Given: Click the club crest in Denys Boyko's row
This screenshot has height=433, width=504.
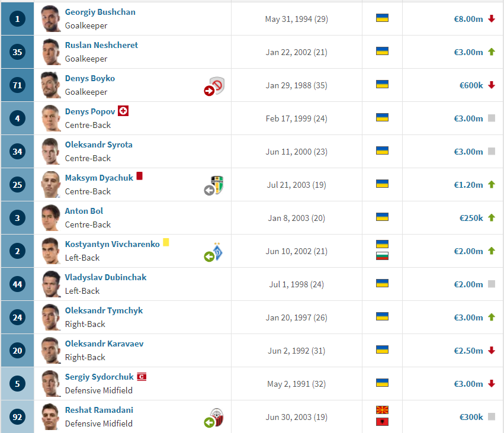Looking at the screenshot, I should 218,86.
